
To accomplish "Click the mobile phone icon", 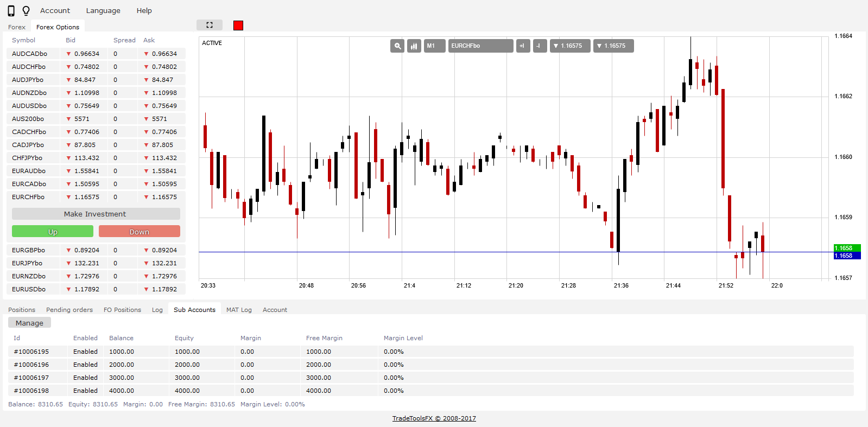I will pos(11,11).
